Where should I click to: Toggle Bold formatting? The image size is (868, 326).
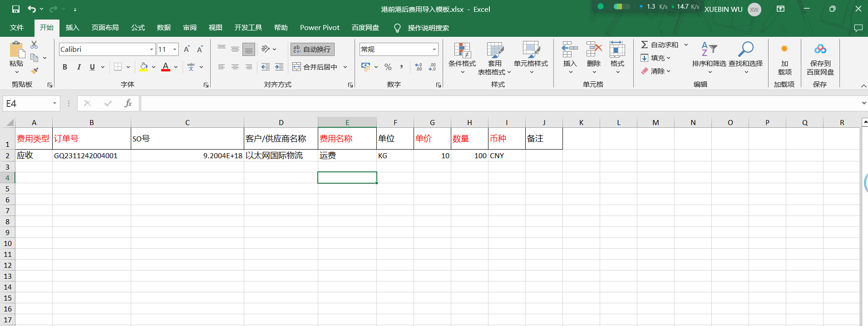point(65,67)
